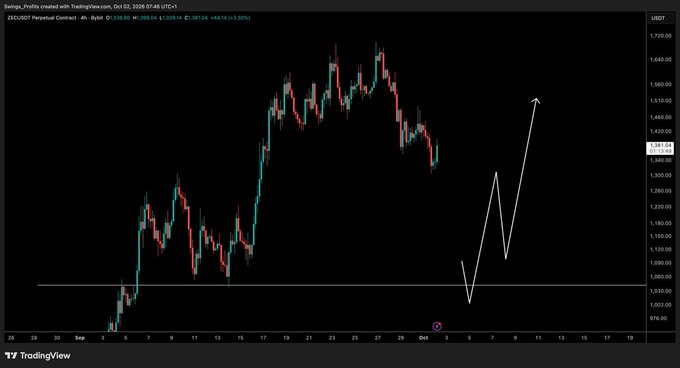Click the 29 date label on time axis

pyautogui.click(x=401, y=338)
